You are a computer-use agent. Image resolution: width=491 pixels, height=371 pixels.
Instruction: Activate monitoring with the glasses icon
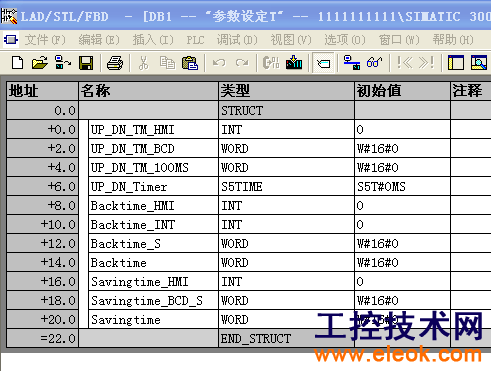375,63
